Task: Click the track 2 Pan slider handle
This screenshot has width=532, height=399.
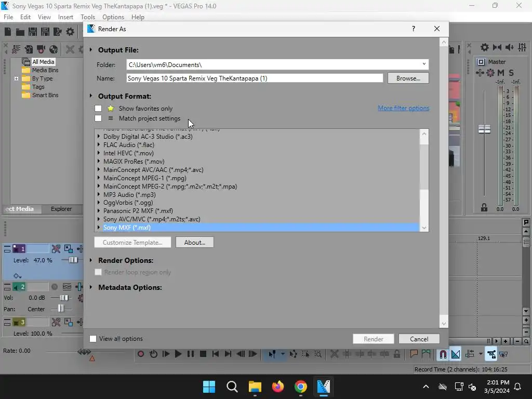Action: click(61, 309)
